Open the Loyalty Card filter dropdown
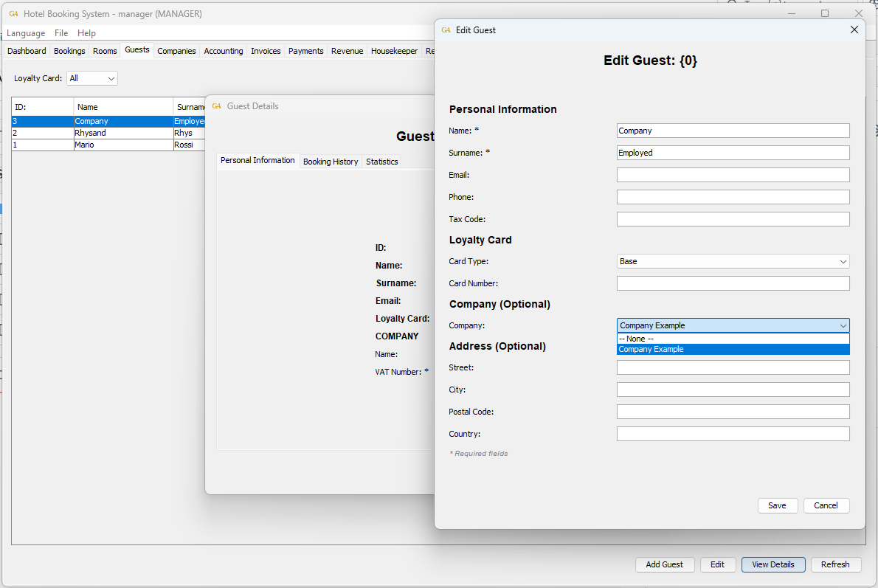878x588 pixels. click(x=92, y=78)
